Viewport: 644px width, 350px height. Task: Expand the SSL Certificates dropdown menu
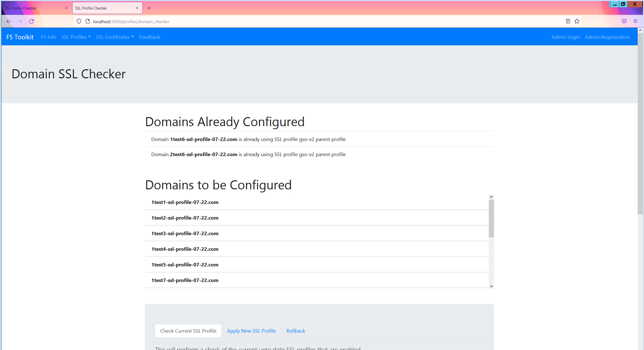[115, 37]
